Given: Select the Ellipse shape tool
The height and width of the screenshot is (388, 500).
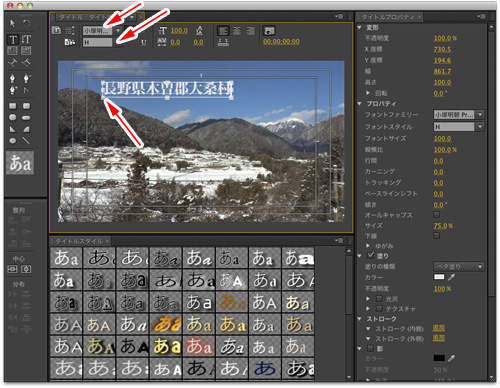Looking at the screenshot, I should click(13, 141).
